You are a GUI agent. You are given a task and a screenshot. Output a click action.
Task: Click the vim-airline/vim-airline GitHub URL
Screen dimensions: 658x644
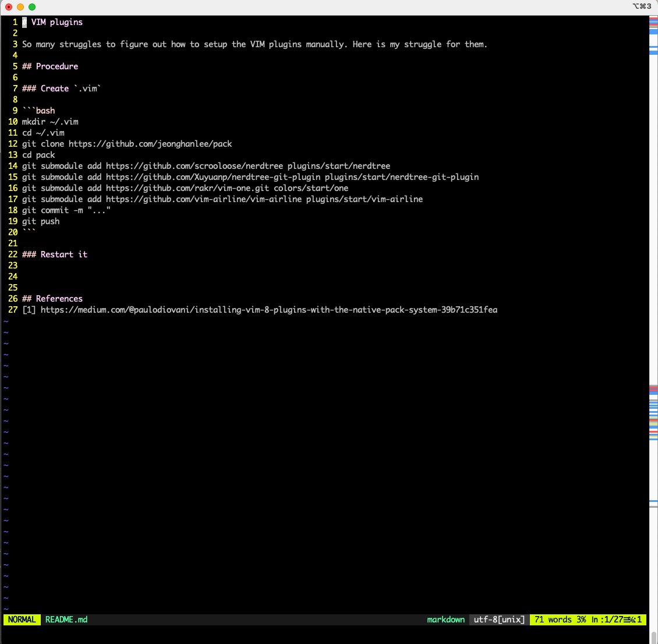click(x=204, y=199)
